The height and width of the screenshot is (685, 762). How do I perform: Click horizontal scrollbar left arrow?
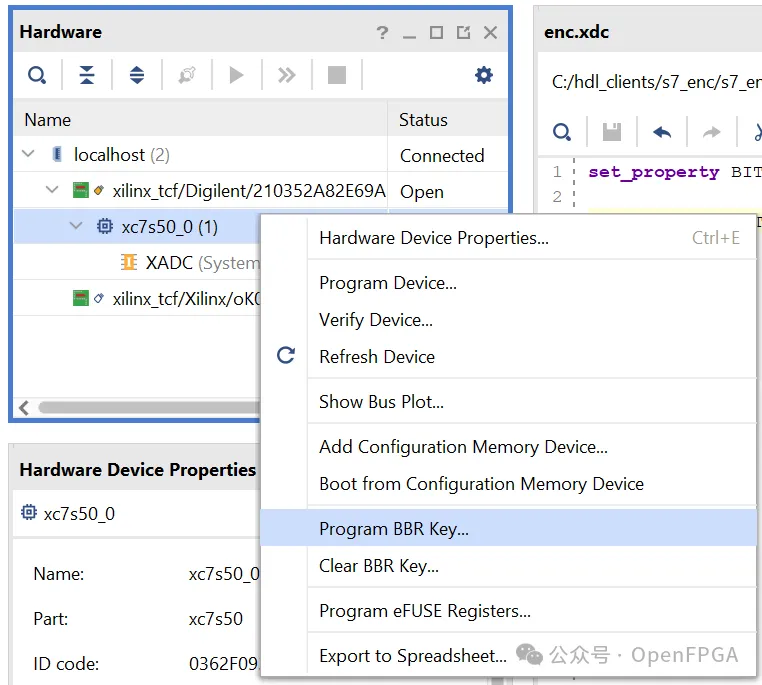point(24,408)
